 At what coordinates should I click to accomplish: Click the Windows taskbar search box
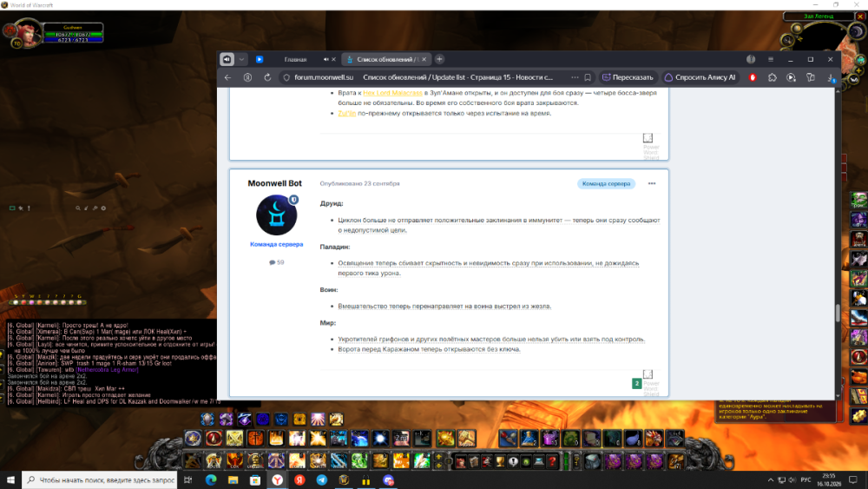coord(100,480)
